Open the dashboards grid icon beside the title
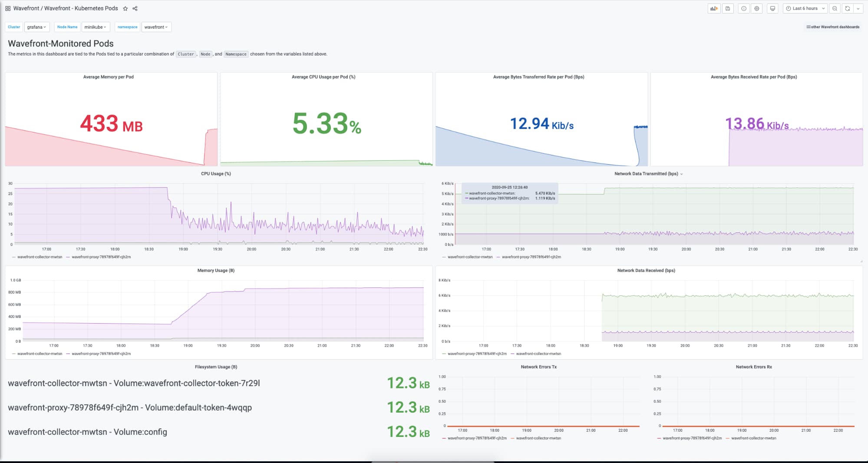Screen dimensions: 868x463 click(8, 8)
